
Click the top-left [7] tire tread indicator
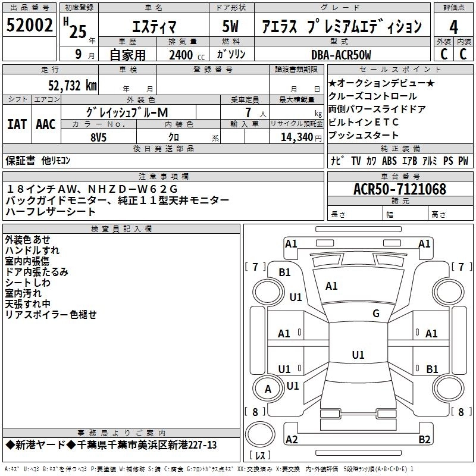[x=256, y=267]
